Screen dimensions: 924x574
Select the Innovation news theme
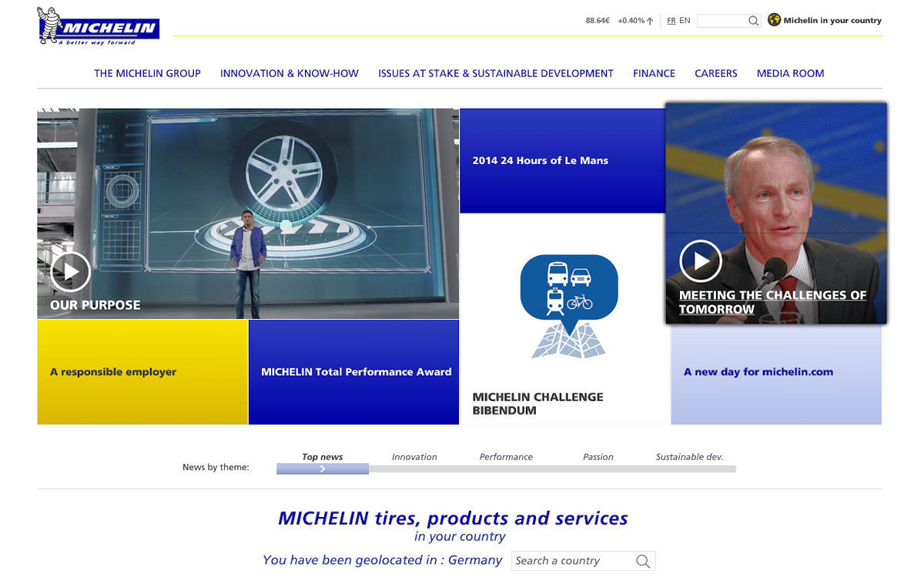pos(414,457)
